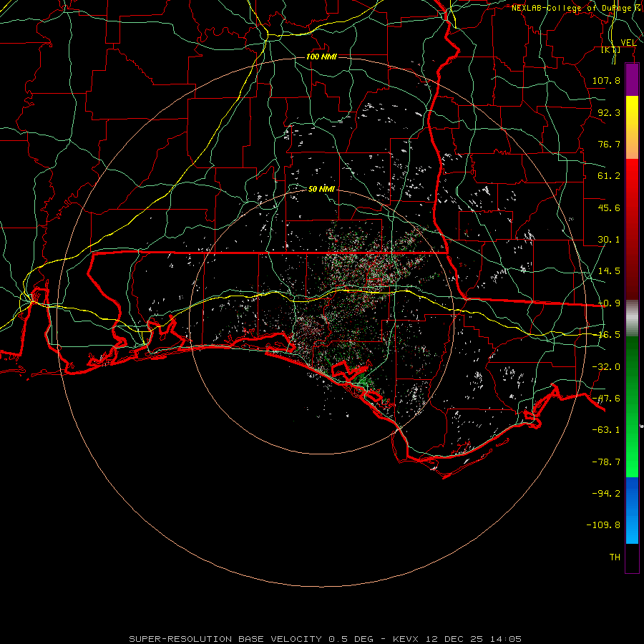Select the -109.8 value on velocity scale
This screenshot has width=644, height=644.
click(603, 525)
